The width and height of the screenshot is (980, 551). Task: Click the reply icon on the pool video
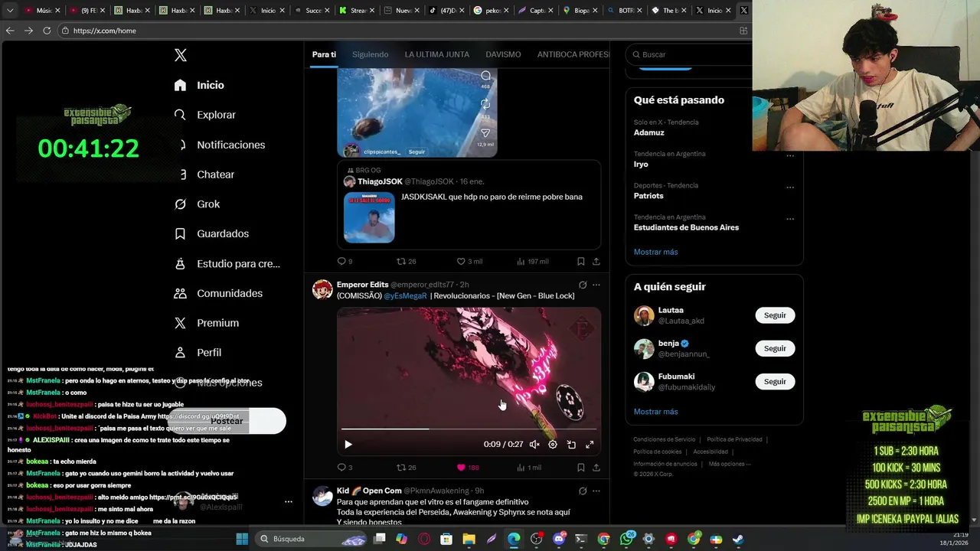pos(485,76)
